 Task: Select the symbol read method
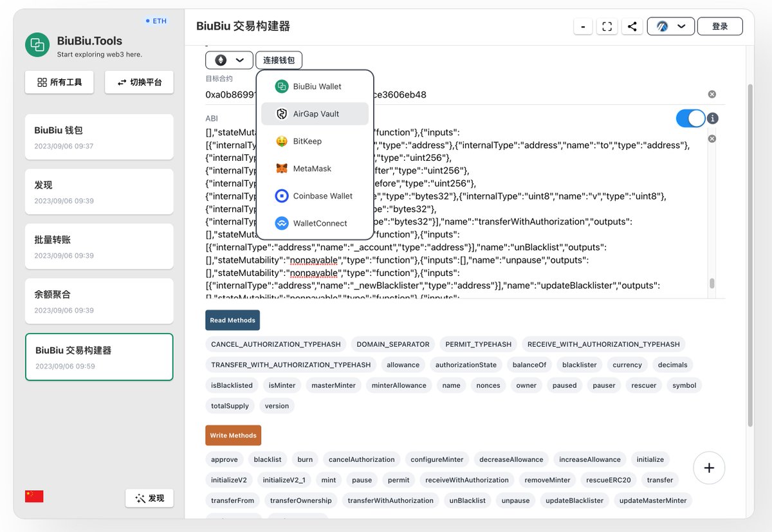[x=685, y=385]
